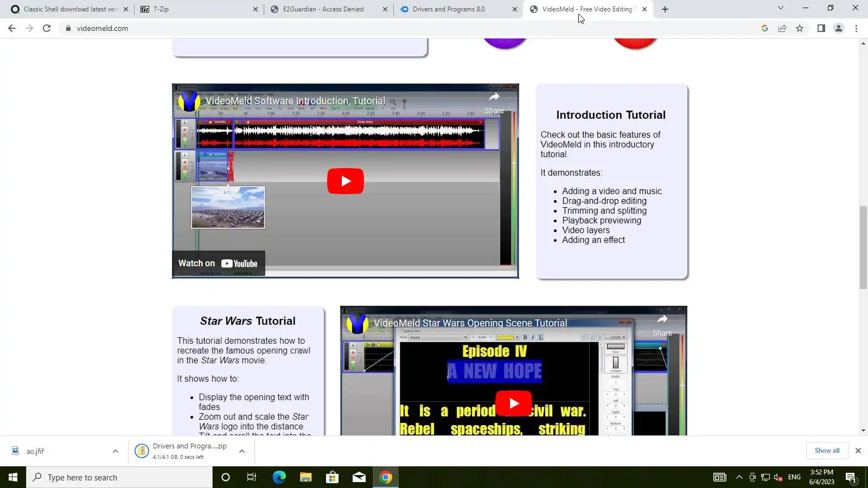Share this page from the toolbar
The width and height of the screenshot is (868, 488).
click(782, 28)
